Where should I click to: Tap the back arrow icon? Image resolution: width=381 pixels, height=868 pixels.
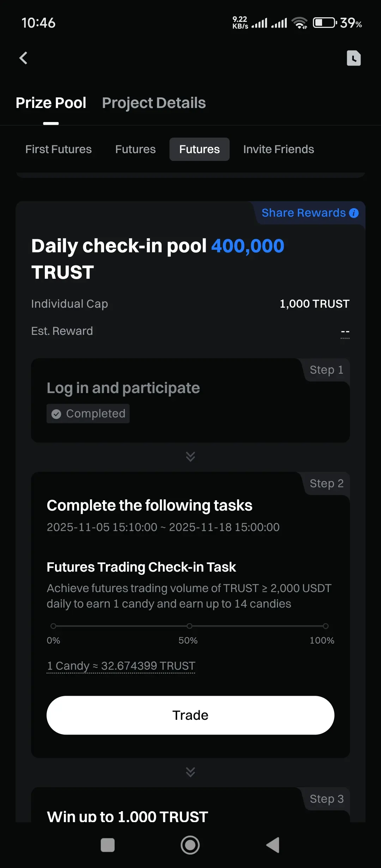23,58
